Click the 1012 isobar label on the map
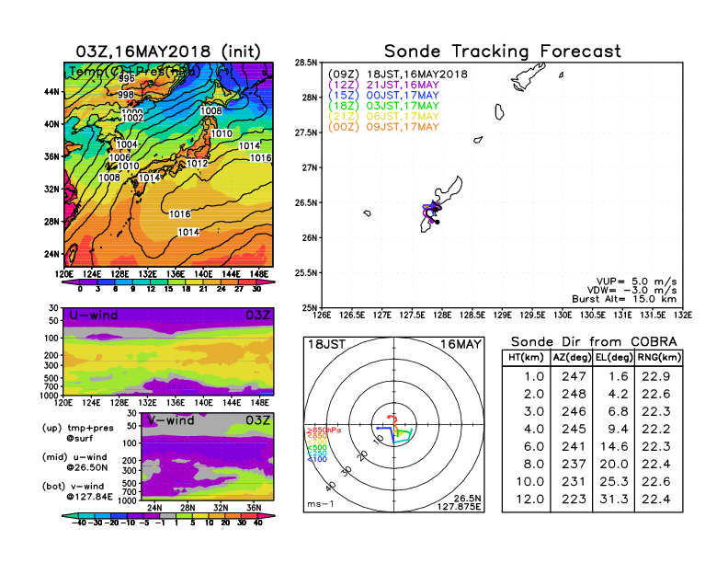The image size is (728, 563). click(197, 164)
